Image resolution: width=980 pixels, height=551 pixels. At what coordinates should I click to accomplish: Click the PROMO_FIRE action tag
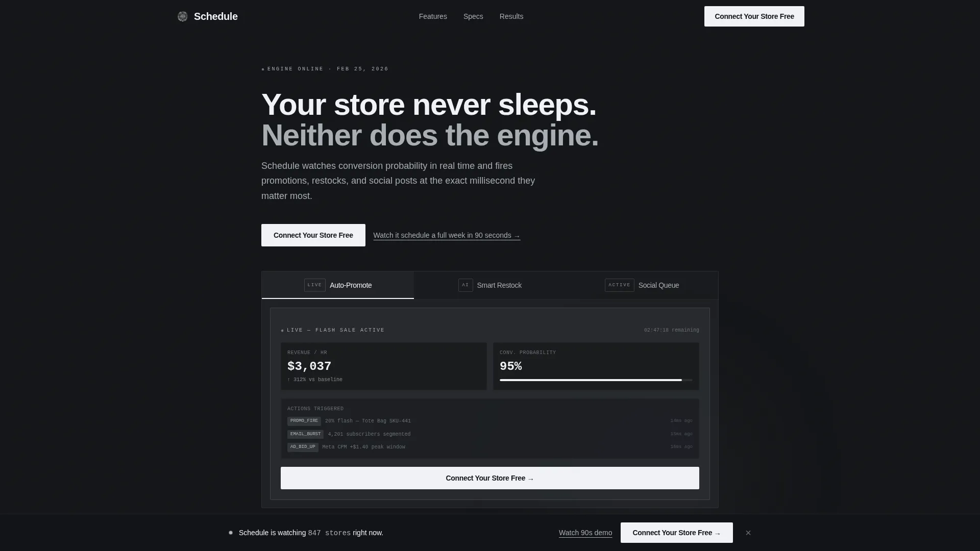(304, 421)
